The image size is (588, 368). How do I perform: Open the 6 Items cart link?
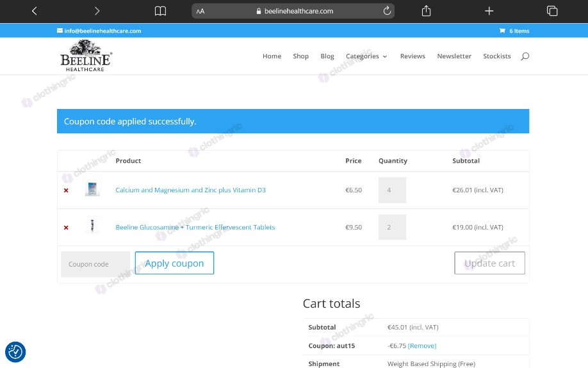(514, 31)
